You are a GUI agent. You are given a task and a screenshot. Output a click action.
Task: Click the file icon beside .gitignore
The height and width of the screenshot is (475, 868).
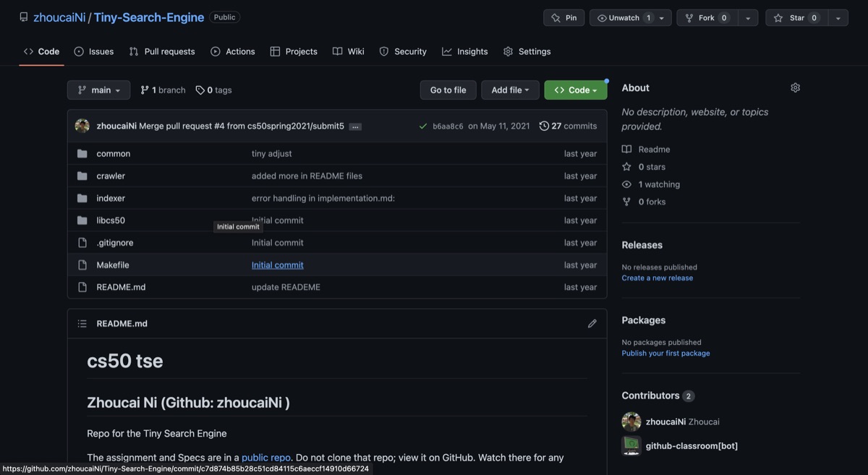[x=82, y=243]
